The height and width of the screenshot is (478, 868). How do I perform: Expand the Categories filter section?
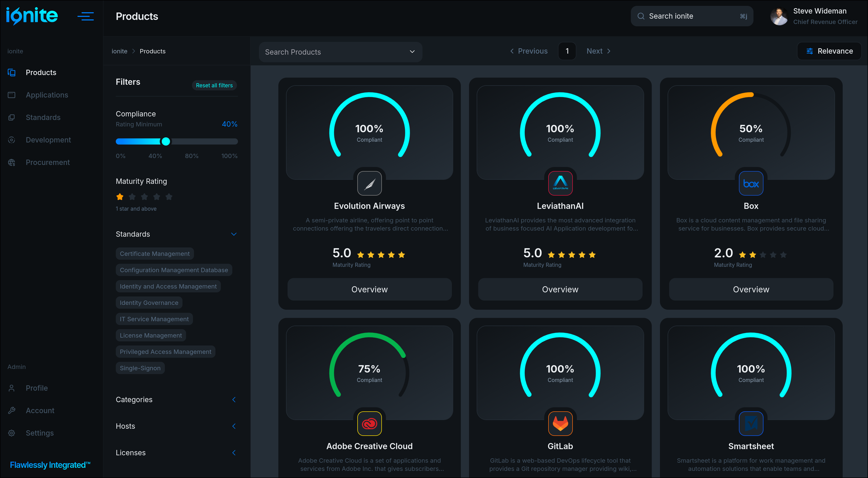point(234,400)
